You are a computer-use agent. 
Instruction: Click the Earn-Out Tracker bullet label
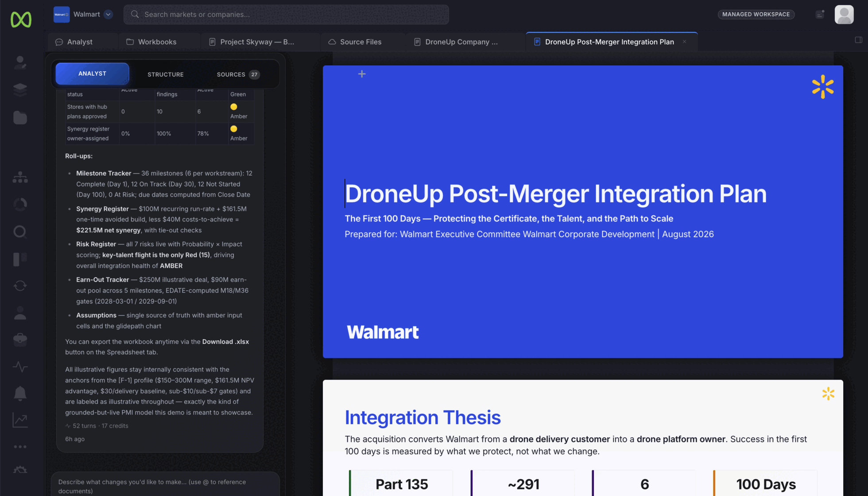(x=102, y=279)
